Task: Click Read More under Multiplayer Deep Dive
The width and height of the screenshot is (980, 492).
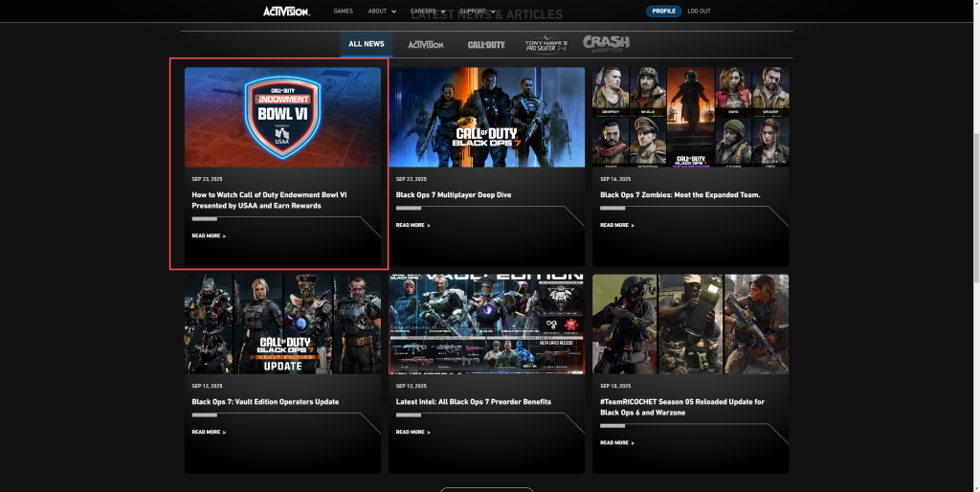Action: click(413, 225)
